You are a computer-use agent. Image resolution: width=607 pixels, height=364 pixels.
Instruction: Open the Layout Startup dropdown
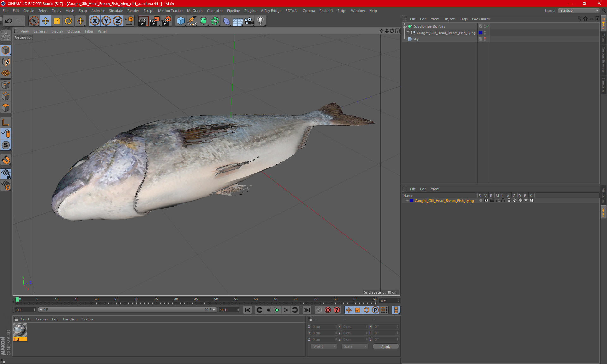coord(579,11)
